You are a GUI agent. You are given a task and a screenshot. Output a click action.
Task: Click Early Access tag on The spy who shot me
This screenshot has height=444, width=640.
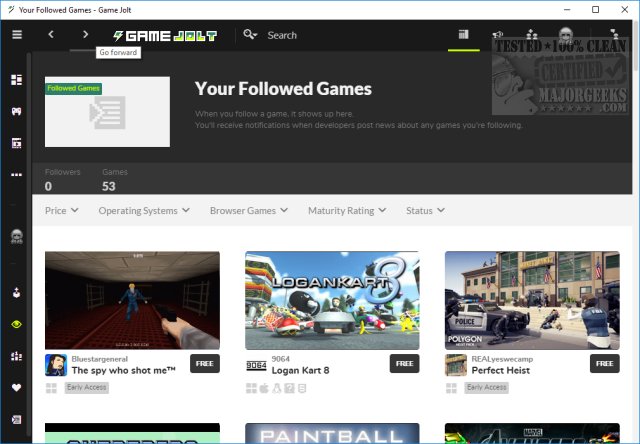click(87, 387)
